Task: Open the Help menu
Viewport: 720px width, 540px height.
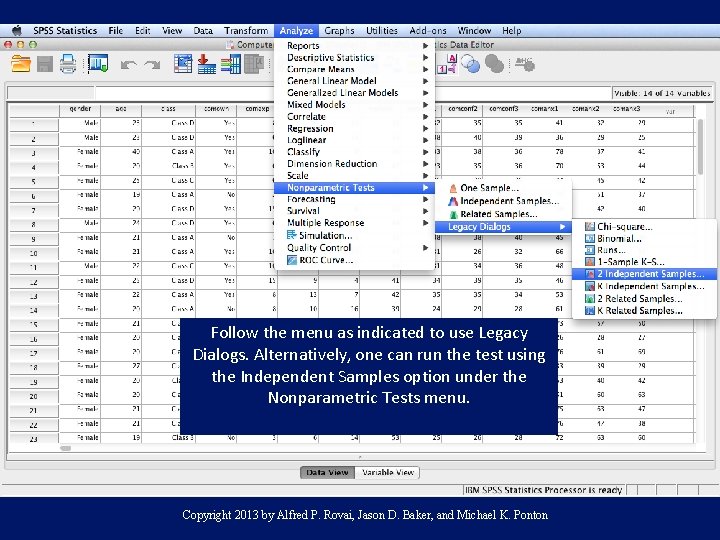Action: coord(512,31)
